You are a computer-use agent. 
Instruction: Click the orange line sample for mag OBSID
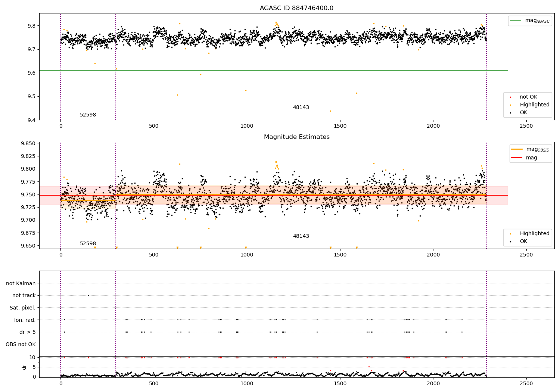click(517, 149)
